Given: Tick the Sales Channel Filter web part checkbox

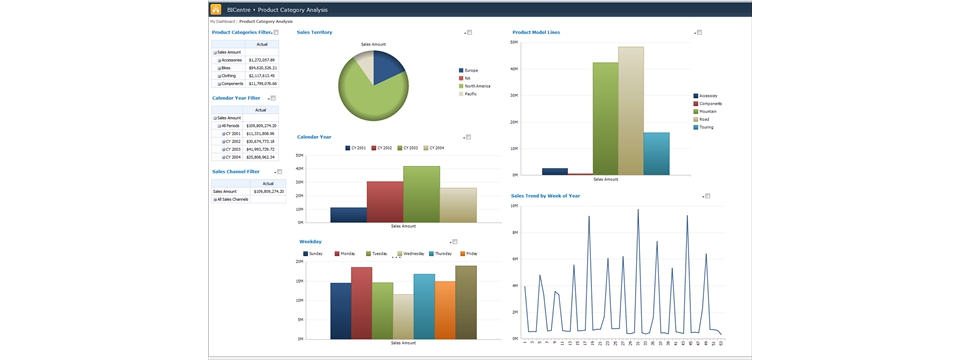Looking at the screenshot, I should coord(280,172).
